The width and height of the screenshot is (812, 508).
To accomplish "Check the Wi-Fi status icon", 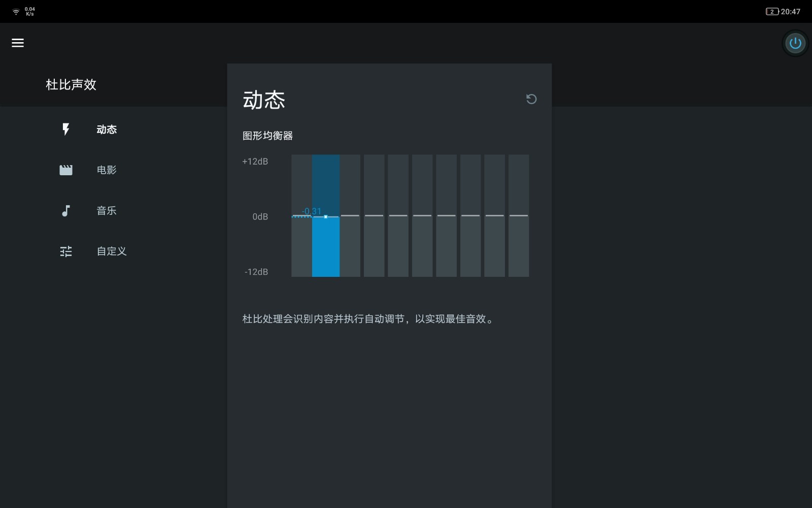I will pos(16,12).
